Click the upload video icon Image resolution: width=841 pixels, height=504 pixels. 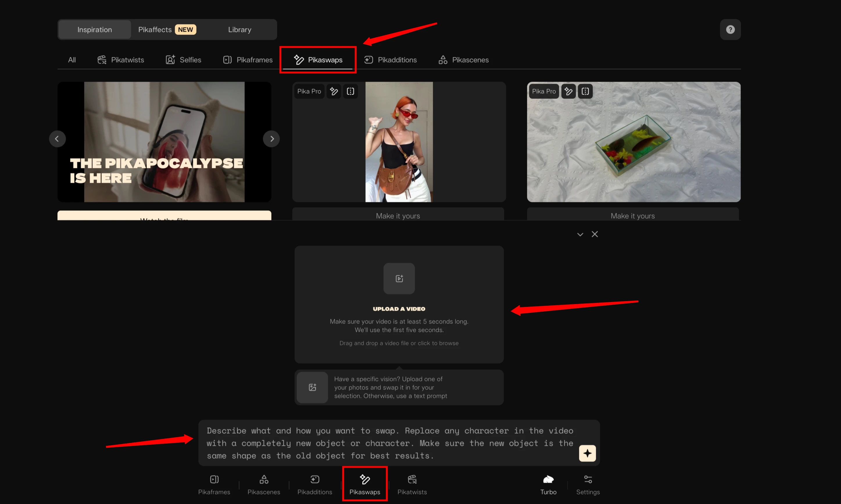tap(399, 278)
